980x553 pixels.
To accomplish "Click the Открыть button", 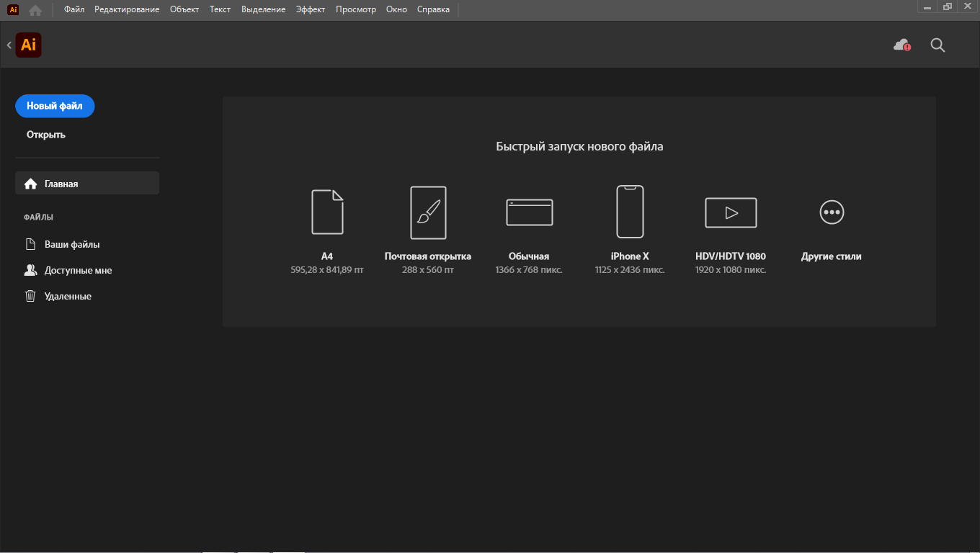I will click(46, 135).
